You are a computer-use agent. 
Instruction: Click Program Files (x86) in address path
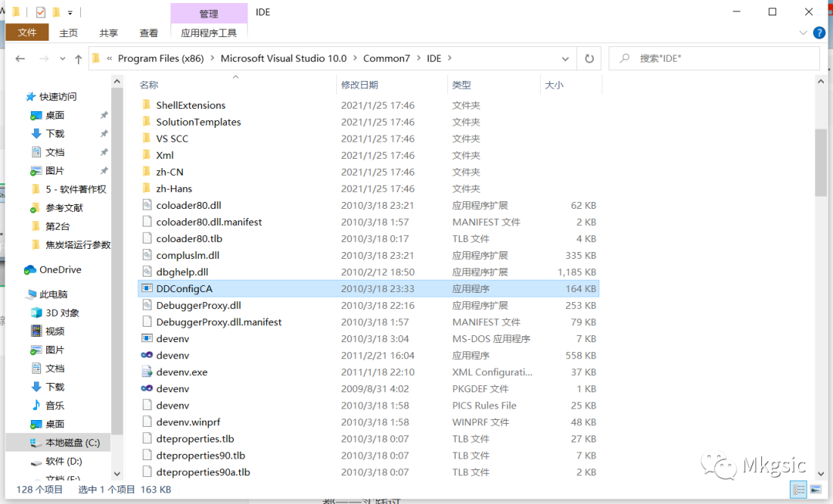pos(161,59)
